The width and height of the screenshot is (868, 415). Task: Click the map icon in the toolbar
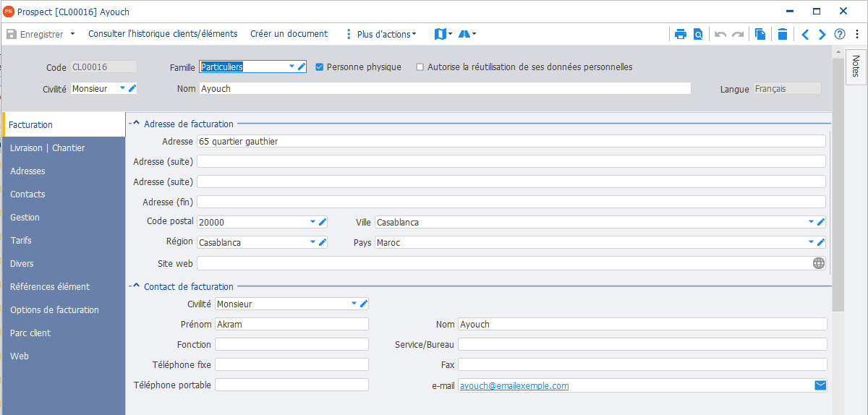tap(441, 34)
